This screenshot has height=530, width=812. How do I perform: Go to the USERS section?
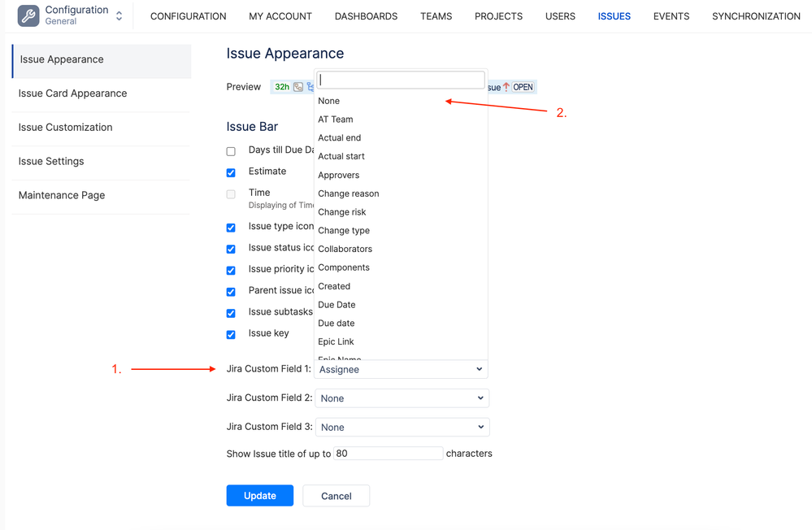click(x=560, y=16)
